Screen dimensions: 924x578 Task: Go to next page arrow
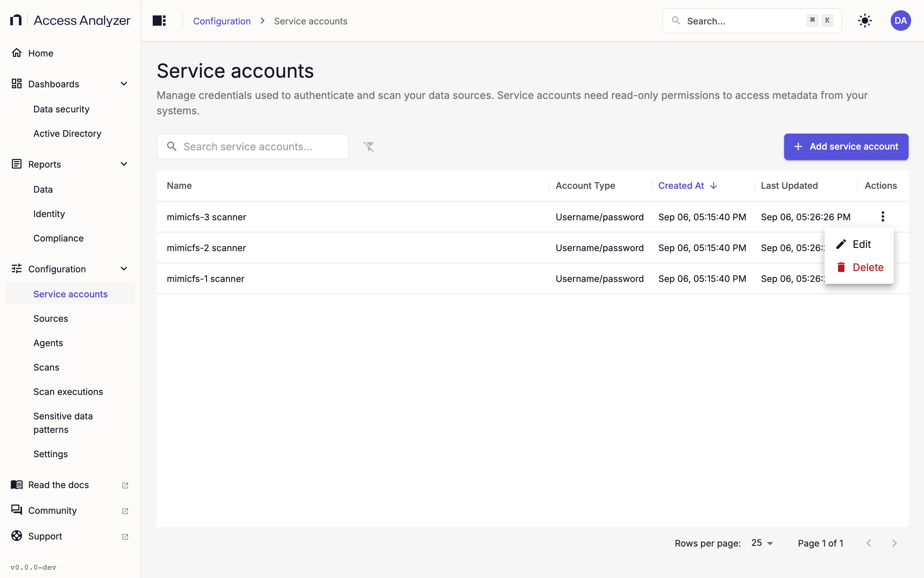894,543
